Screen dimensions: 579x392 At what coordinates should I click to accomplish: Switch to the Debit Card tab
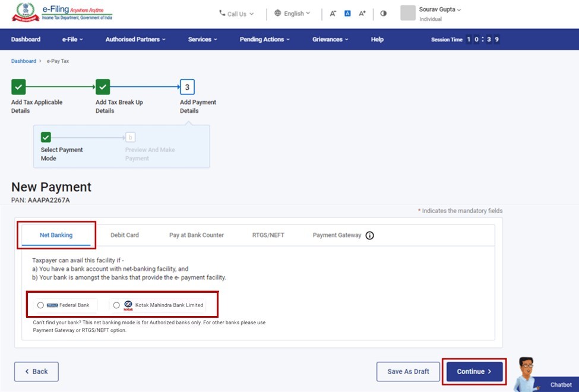[125, 235]
